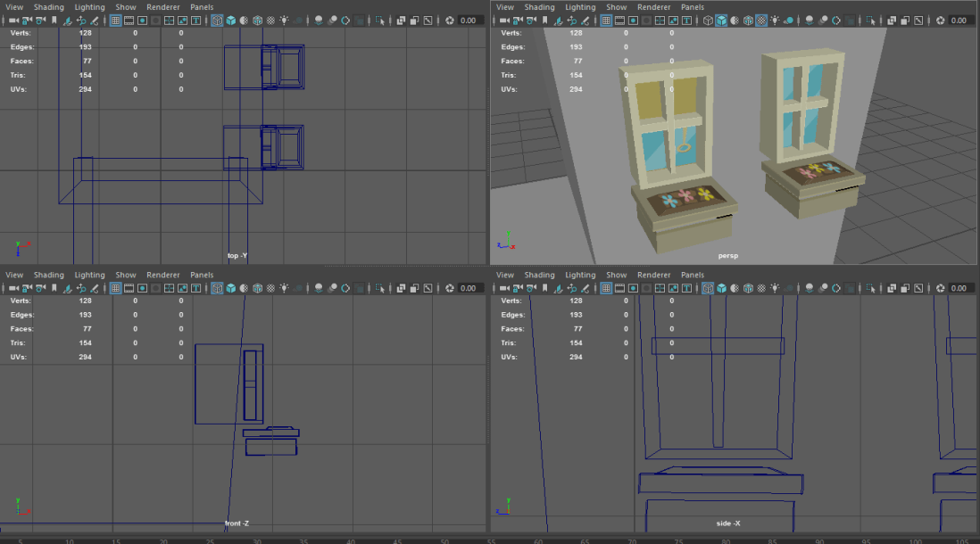Image resolution: width=980 pixels, height=544 pixels.
Task: Enable wireframe display in the persp view
Action: [x=706, y=20]
